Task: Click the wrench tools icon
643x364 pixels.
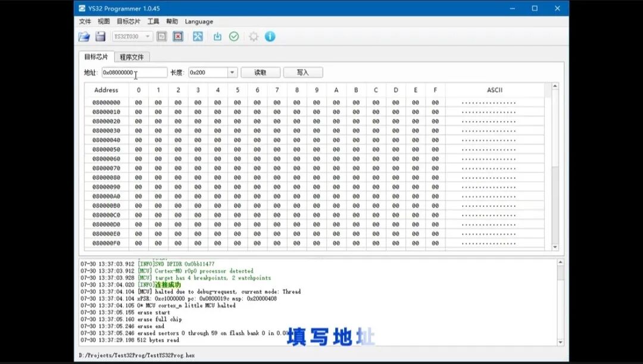Action: [x=198, y=36]
